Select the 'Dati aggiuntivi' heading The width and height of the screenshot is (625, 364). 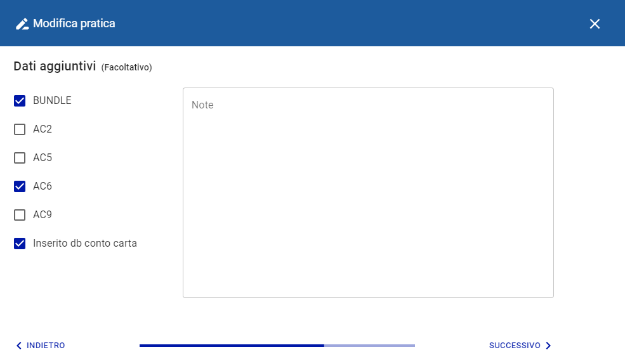(x=55, y=66)
